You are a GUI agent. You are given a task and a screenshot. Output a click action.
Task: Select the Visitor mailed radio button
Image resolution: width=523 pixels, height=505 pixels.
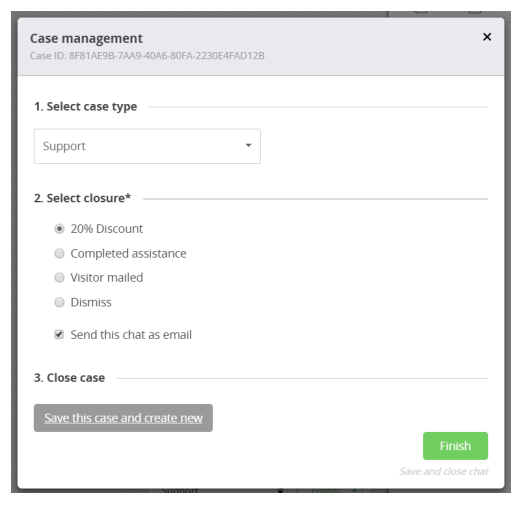tap(59, 278)
